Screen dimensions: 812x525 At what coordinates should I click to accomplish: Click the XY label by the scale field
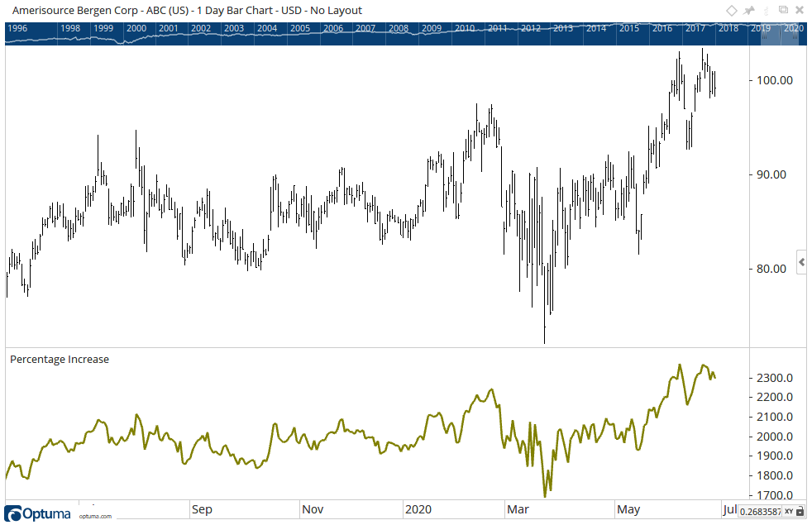tap(789, 512)
